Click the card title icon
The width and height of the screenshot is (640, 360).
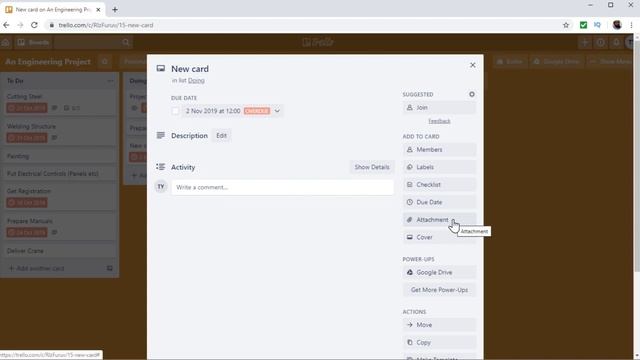(x=161, y=69)
